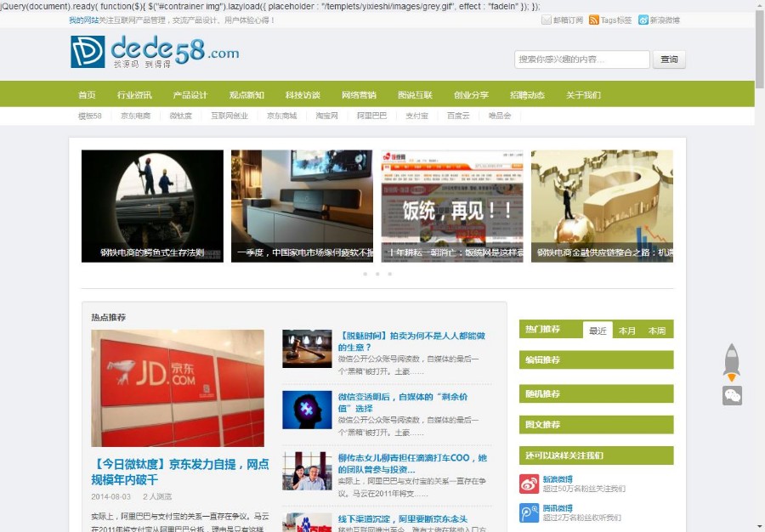This screenshot has width=765, height=532.
Task: Open article 柳传志女儿柳青担任滴滴打车COO
Action: coord(412,463)
